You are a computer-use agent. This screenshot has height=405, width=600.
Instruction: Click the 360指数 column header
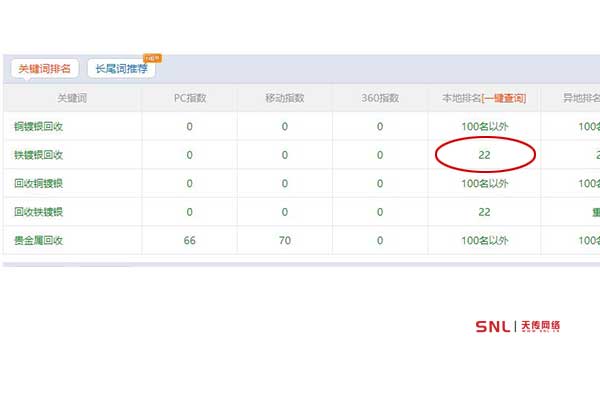[380, 98]
